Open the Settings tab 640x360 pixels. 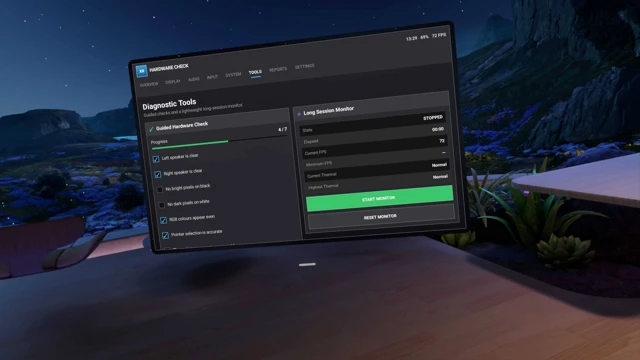click(x=304, y=66)
